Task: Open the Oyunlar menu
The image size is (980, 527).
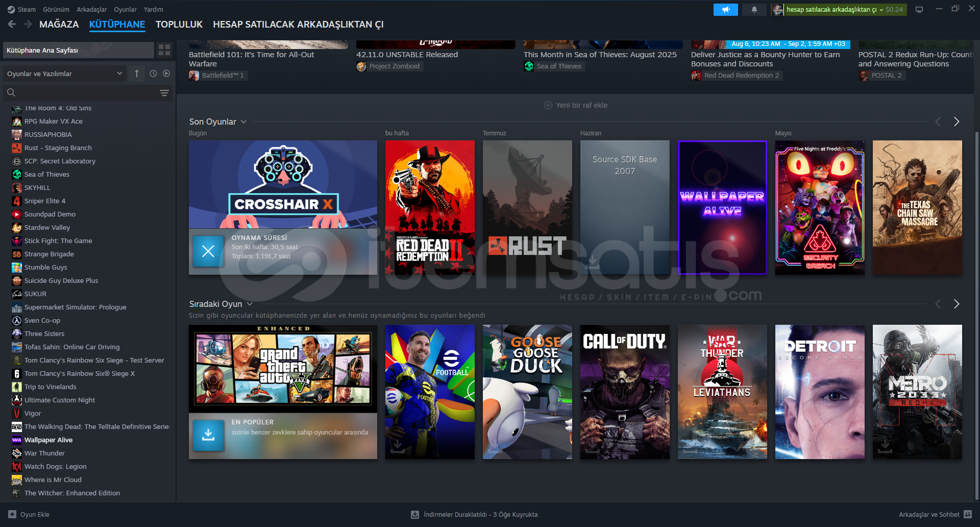Action: pos(125,9)
